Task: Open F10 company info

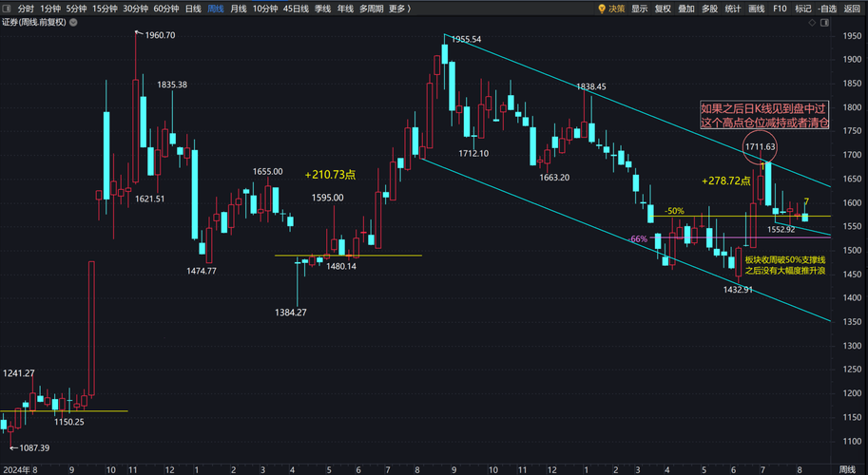Action: click(x=780, y=9)
